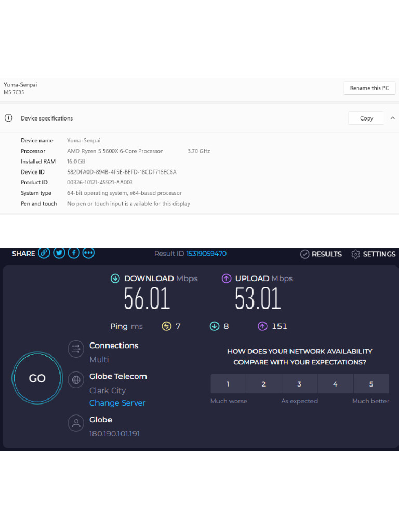Click the yellow idle ping icon
The height and width of the screenshot is (532, 399).
[x=167, y=326]
